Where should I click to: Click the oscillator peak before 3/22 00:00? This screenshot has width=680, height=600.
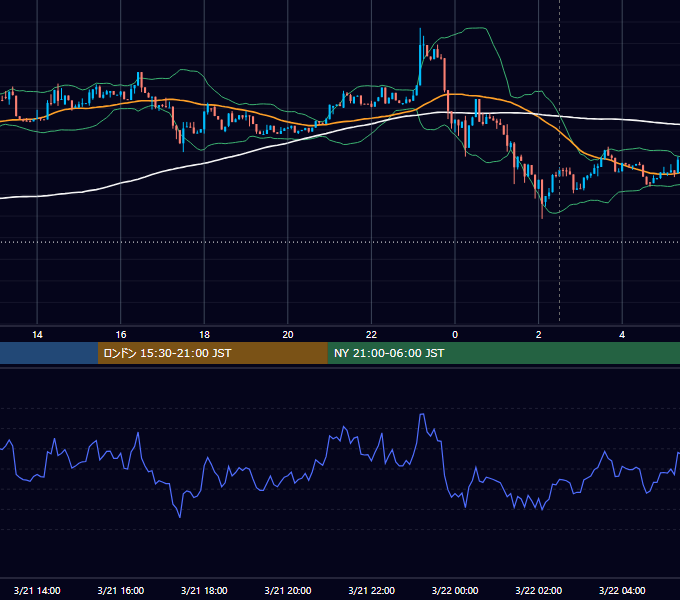click(422, 415)
